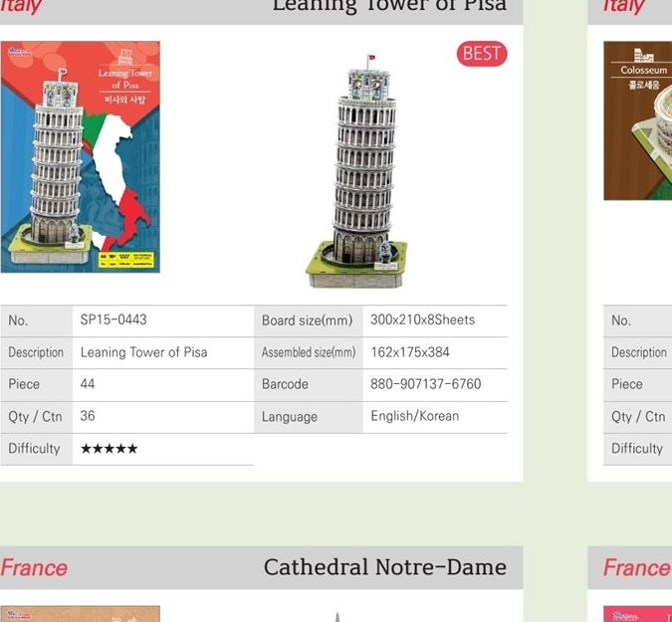
Task: Click the 'Cathedral Notre-Dame' heading
Action: tap(385, 567)
